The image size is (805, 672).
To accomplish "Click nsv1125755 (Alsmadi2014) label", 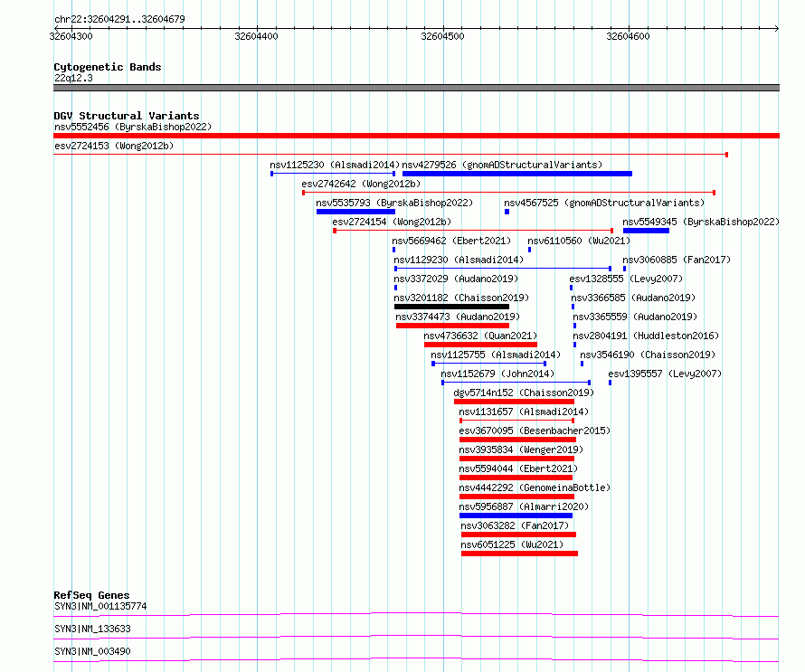I will pyautogui.click(x=496, y=355).
